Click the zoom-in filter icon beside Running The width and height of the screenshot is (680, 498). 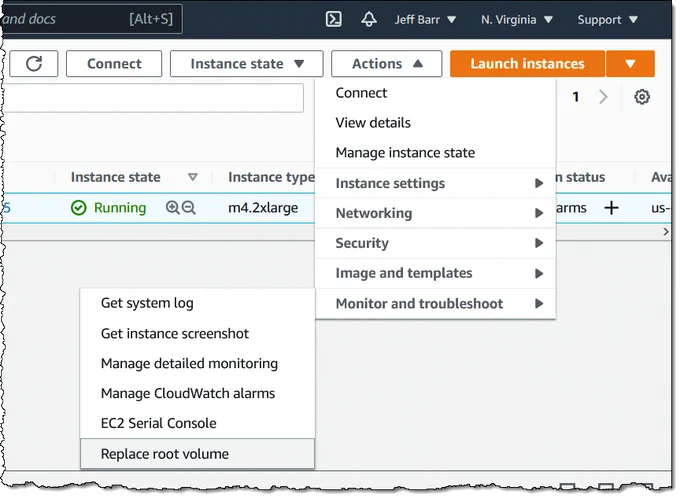pos(173,208)
